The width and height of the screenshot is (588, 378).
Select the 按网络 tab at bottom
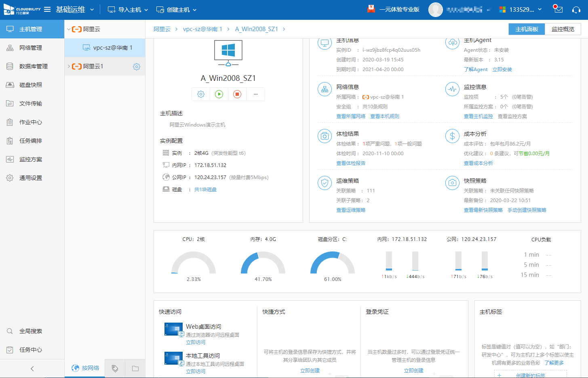pyautogui.click(x=84, y=368)
